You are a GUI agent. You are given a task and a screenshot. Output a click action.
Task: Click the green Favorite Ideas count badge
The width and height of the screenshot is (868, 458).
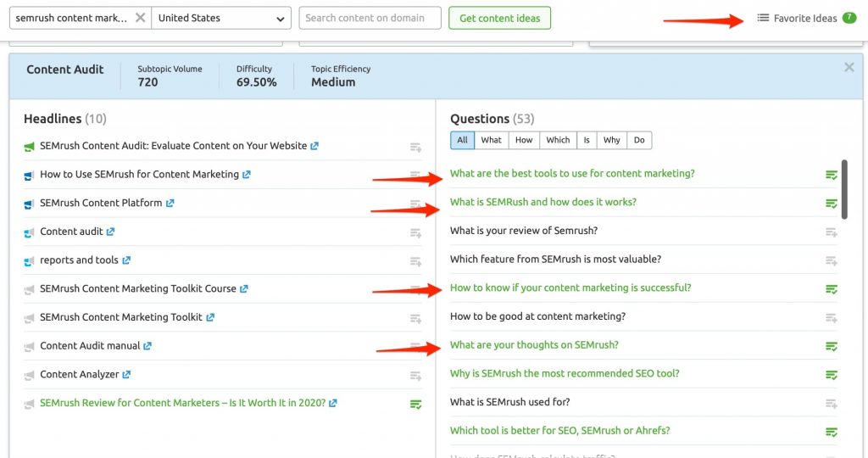849,18
